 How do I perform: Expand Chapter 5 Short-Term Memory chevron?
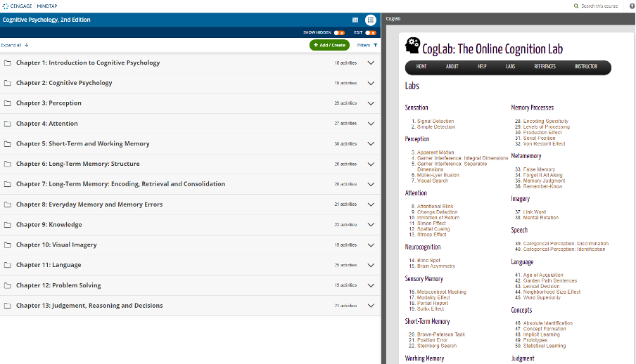371,144
